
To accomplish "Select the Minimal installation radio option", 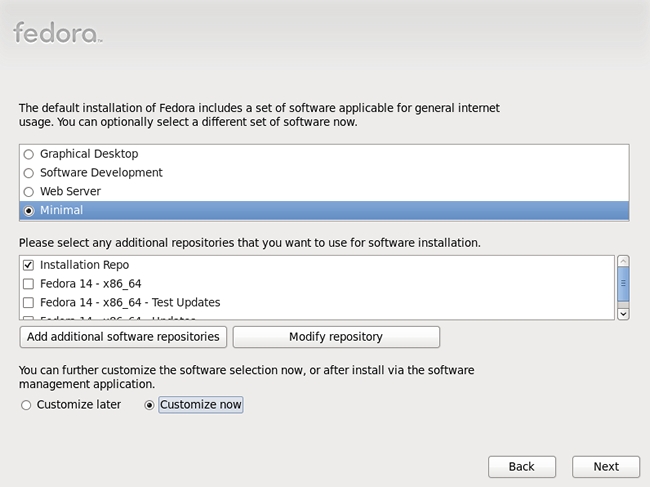I will (x=29, y=211).
